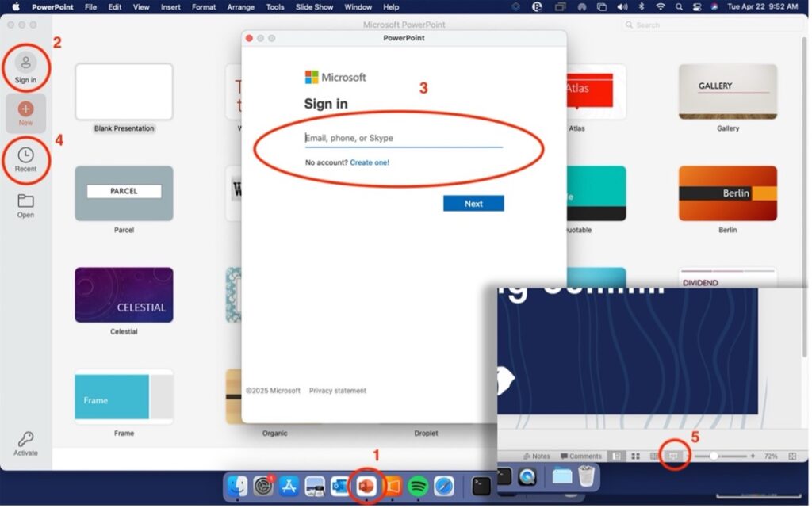Click the 72% zoom level text

pos(771,456)
